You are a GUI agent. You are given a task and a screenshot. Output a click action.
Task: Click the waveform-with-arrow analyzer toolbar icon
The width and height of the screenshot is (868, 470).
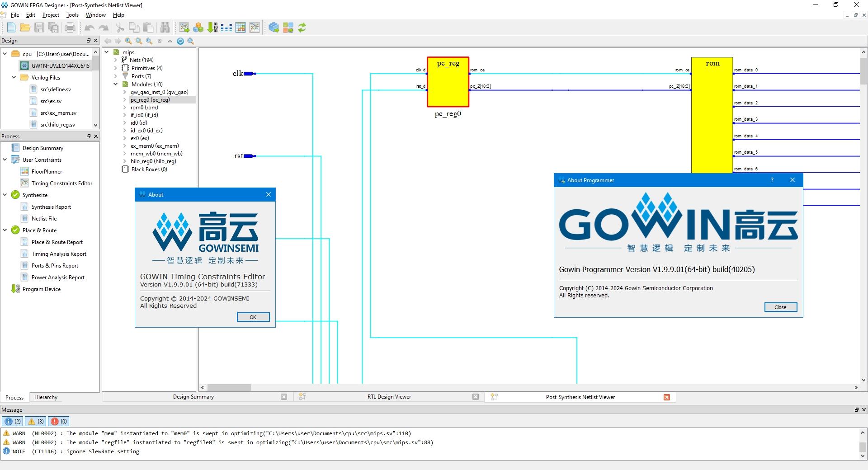184,28
